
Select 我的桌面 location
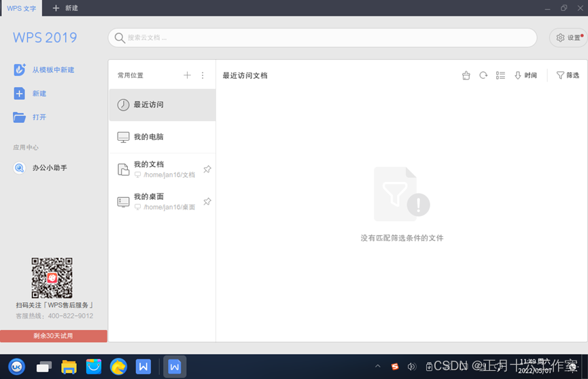[x=162, y=201]
